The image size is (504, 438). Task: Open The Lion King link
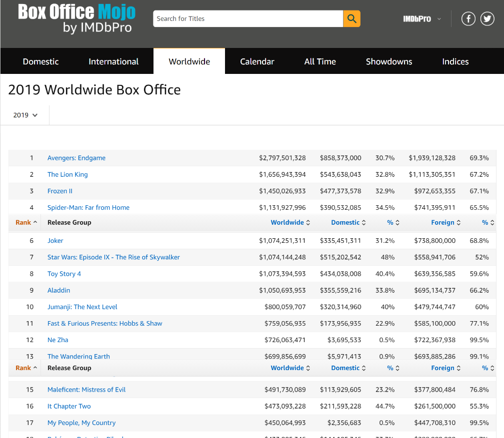67,174
